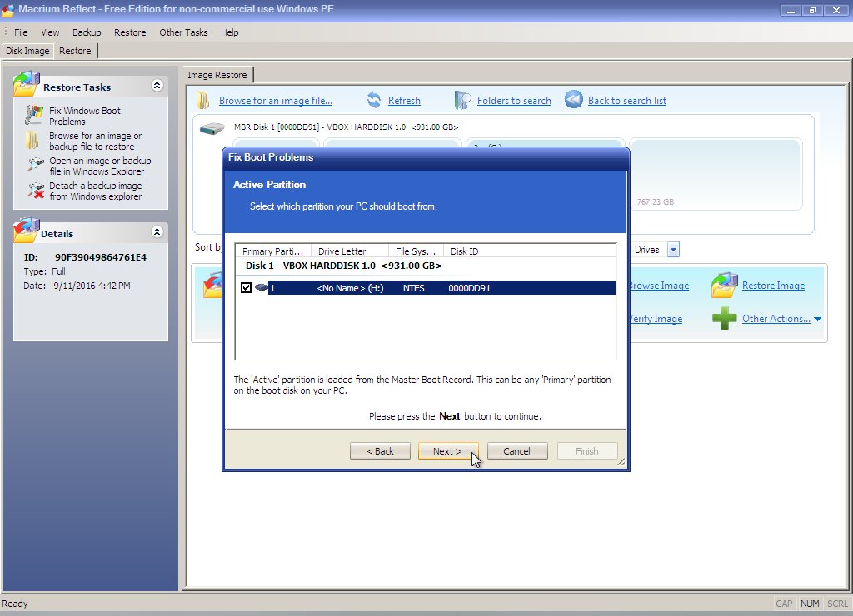Click the Detach a backup image icon

tap(34, 191)
